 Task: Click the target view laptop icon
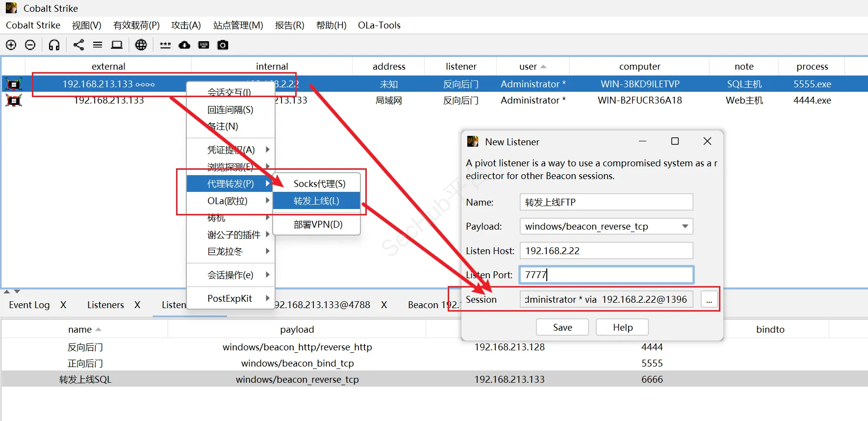[x=116, y=45]
